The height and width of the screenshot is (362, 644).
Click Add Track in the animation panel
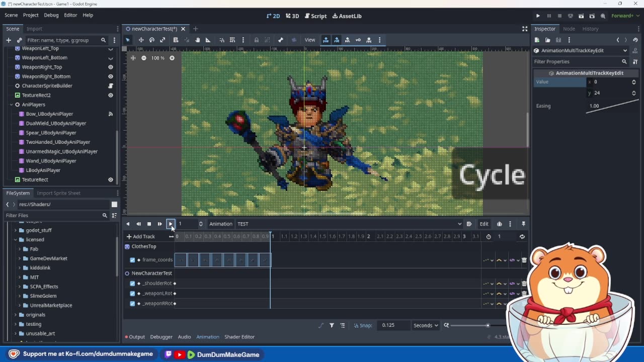[x=141, y=236]
